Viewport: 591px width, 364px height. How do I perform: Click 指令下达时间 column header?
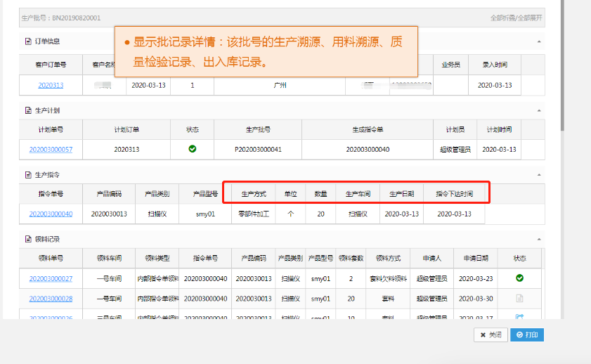454,194
